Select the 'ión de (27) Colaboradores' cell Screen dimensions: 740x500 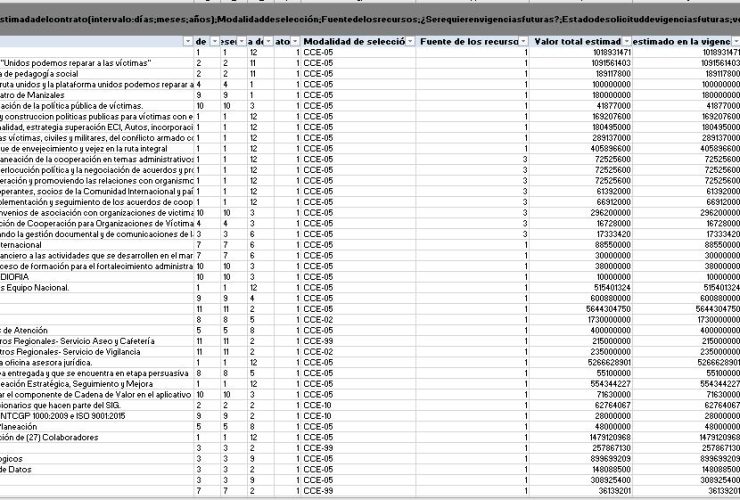(x=97, y=437)
